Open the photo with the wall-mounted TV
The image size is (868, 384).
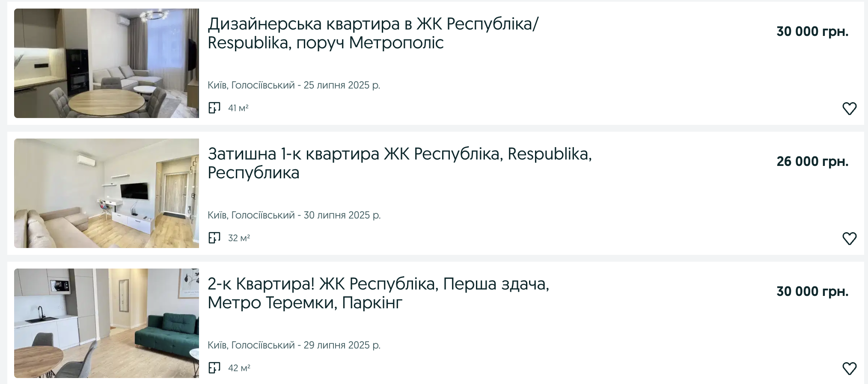pos(107,193)
